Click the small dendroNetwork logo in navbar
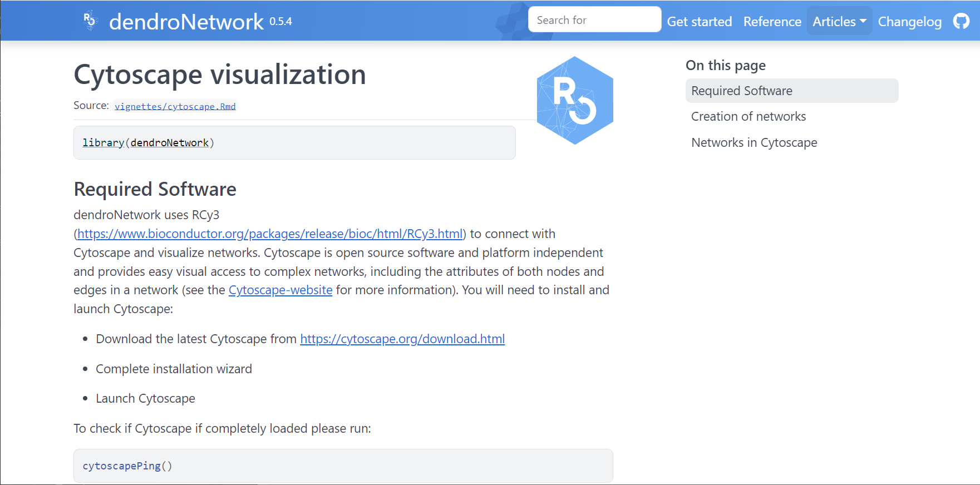The image size is (980, 485). [x=90, y=21]
